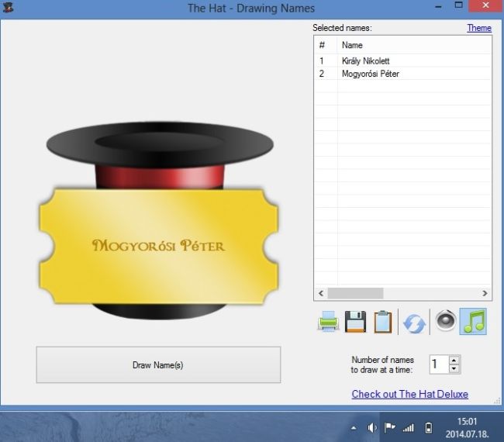
Task: Close The Hat window
Action: click(485, 5)
